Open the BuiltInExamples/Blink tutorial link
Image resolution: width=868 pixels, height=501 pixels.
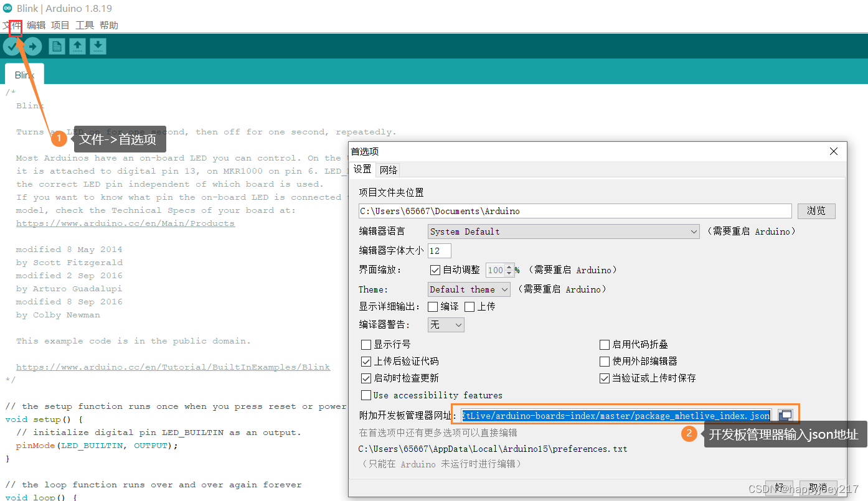click(173, 367)
